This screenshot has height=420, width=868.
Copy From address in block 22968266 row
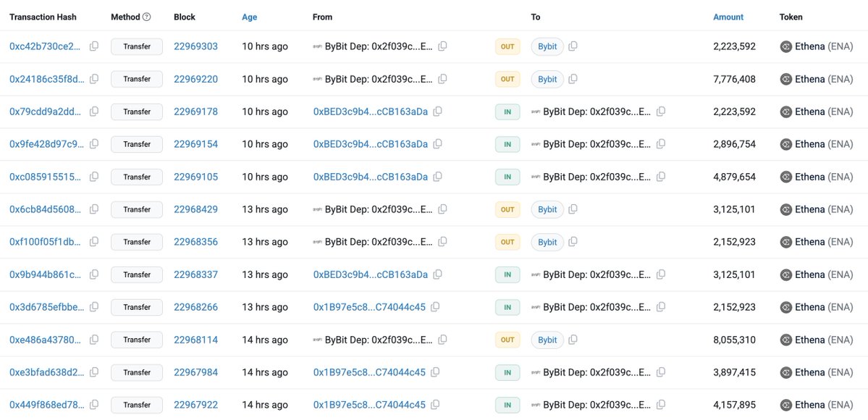(435, 307)
